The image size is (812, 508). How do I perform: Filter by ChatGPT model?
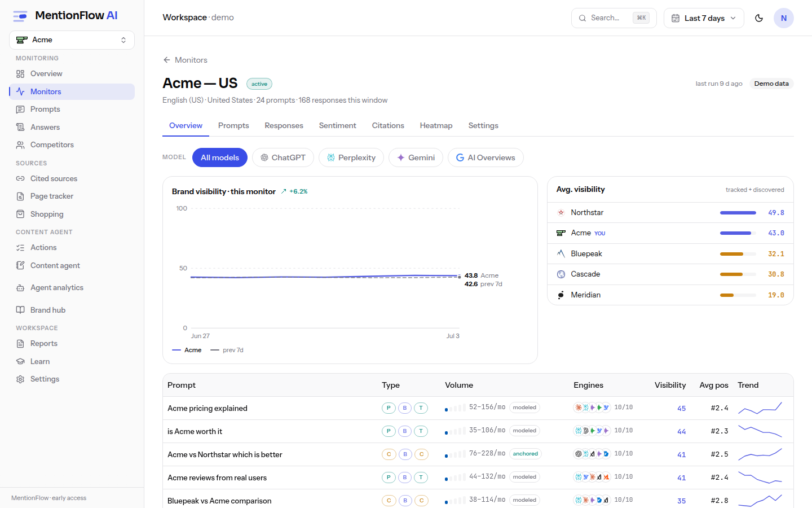click(283, 157)
